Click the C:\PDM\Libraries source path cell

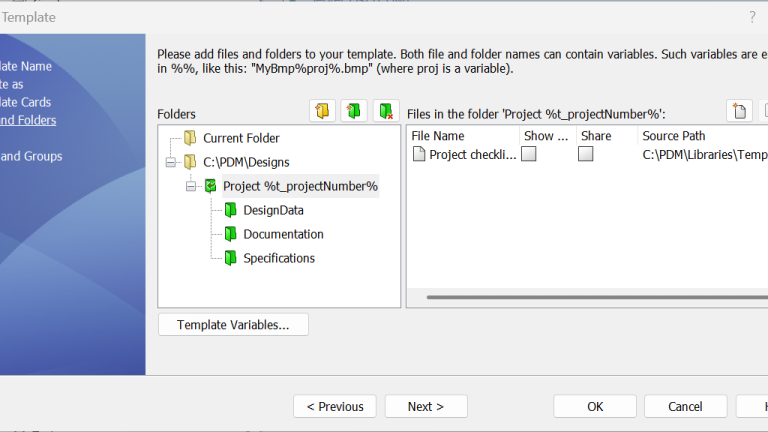tap(705, 155)
